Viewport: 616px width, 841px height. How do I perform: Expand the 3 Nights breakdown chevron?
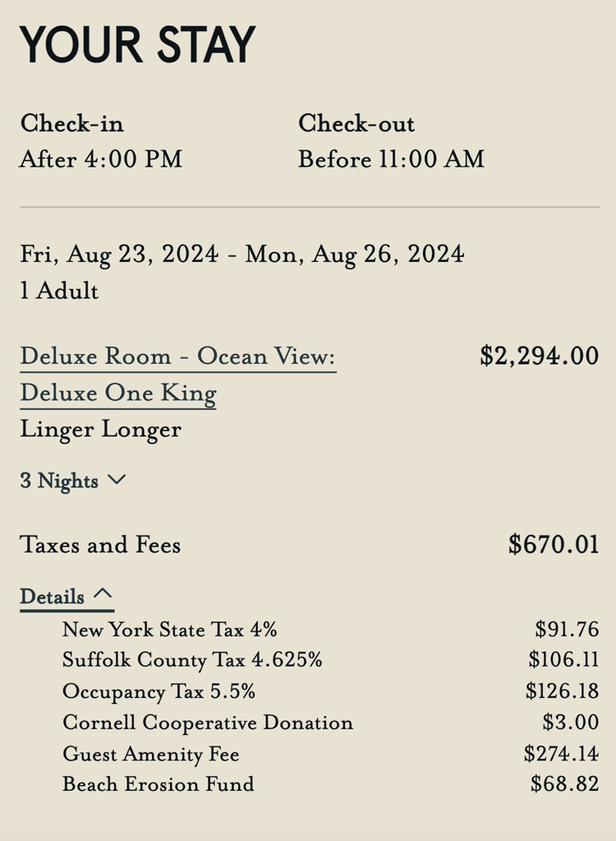[x=117, y=480]
